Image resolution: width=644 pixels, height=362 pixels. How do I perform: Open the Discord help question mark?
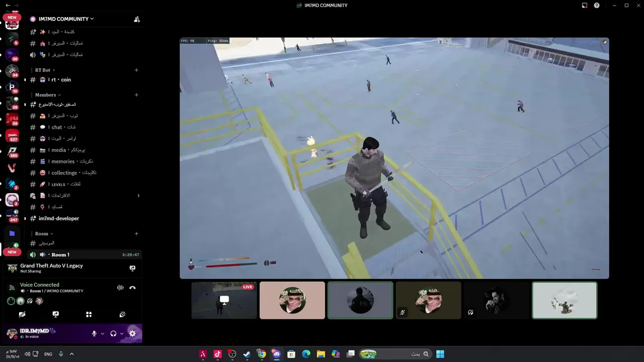pos(597,6)
